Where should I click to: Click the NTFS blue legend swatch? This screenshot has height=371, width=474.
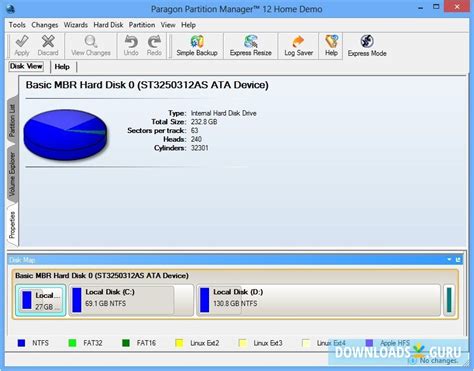point(21,343)
